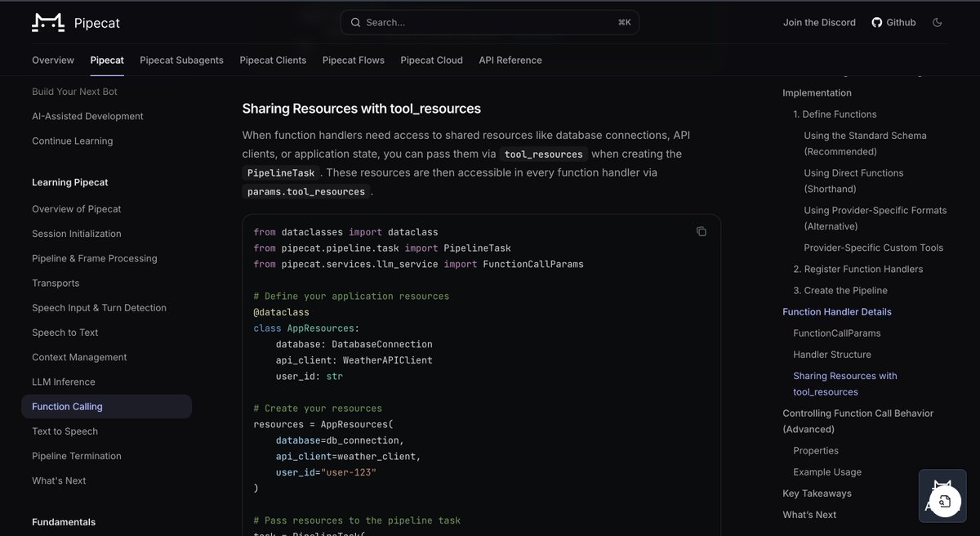The image size is (980, 536).
Task: Click the inline params.tool_resources code term
Action: (x=306, y=192)
